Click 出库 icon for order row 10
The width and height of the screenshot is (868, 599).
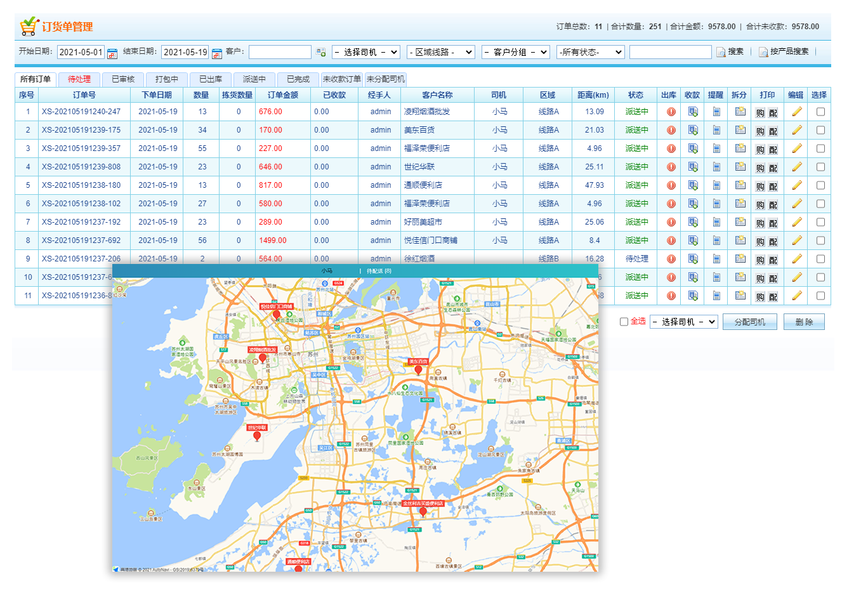click(671, 277)
